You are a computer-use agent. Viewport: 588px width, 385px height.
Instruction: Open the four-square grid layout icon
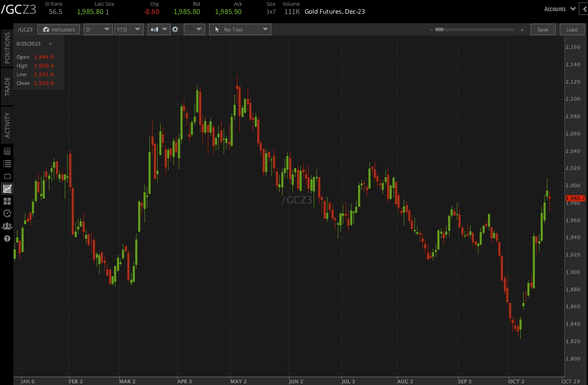click(7, 201)
